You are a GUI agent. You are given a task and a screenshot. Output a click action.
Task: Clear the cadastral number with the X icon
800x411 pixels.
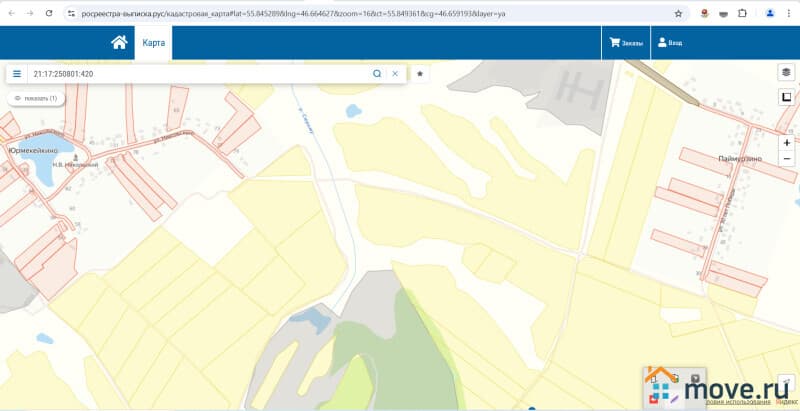395,74
